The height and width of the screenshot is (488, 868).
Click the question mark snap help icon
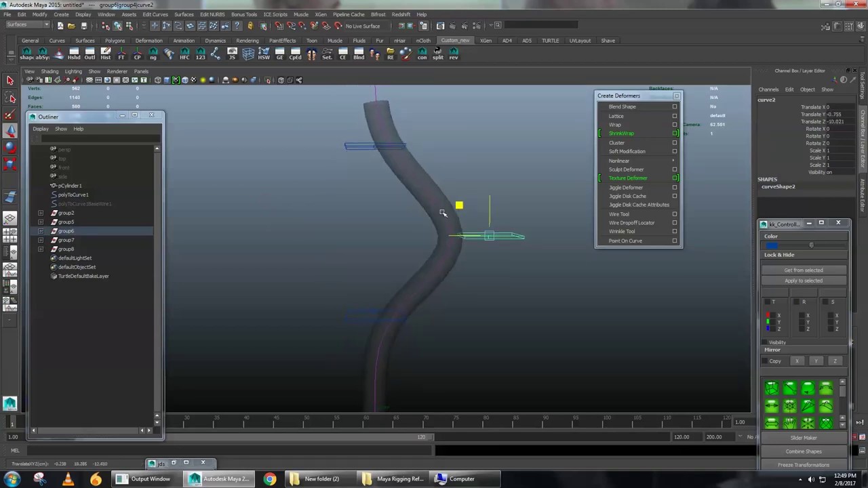pos(237,26)
